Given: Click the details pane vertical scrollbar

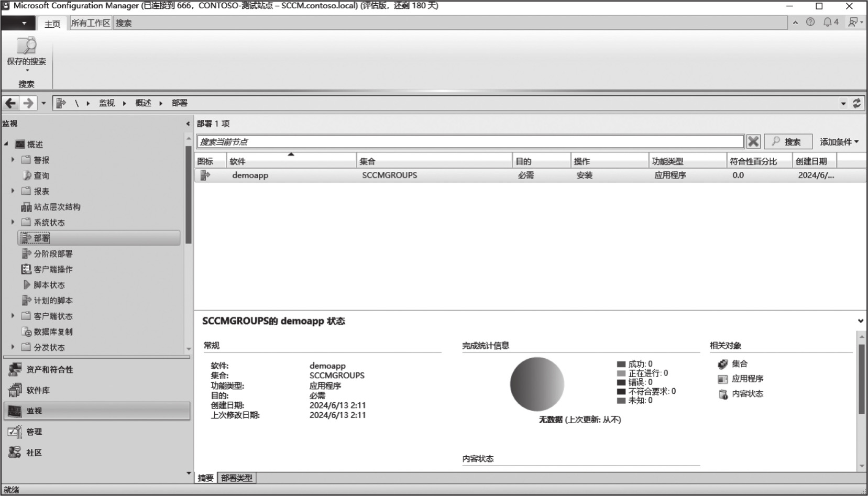Looking at the screenshot, I should (x=862, y=379).
